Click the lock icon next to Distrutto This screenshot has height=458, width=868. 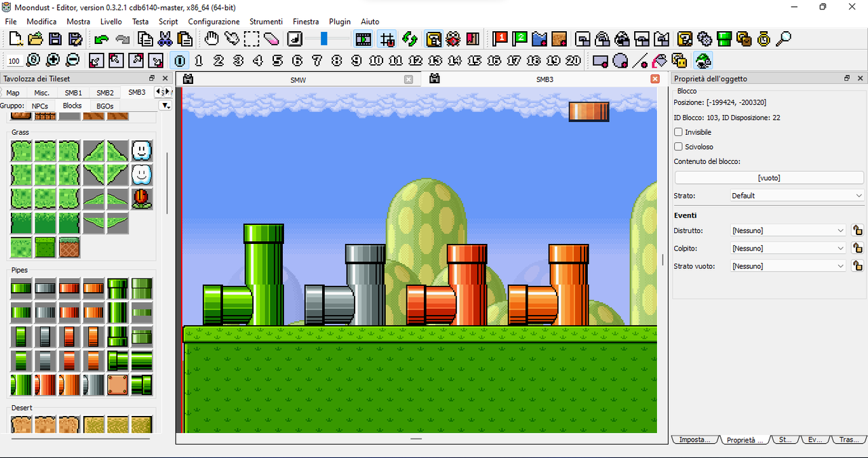point(857,230)
